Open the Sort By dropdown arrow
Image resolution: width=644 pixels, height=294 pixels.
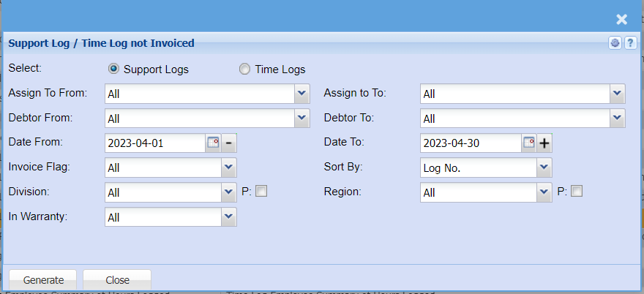click(544, 167)
